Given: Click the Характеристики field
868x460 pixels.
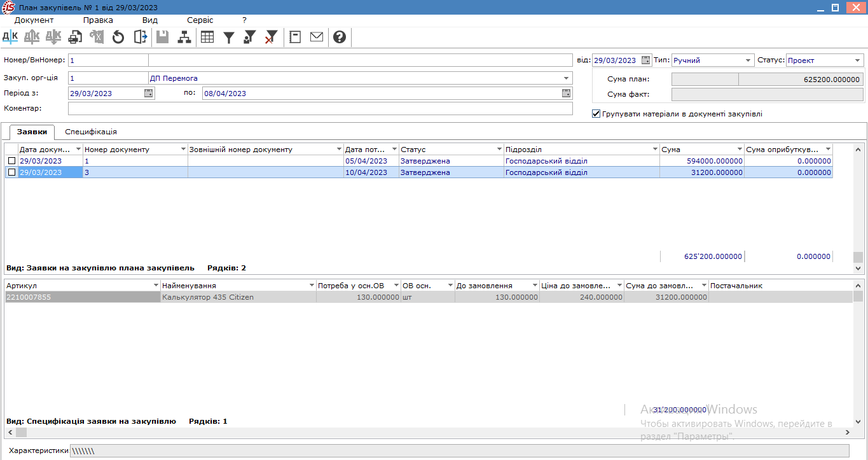Looking at the screenshot, I should [459, 450].
